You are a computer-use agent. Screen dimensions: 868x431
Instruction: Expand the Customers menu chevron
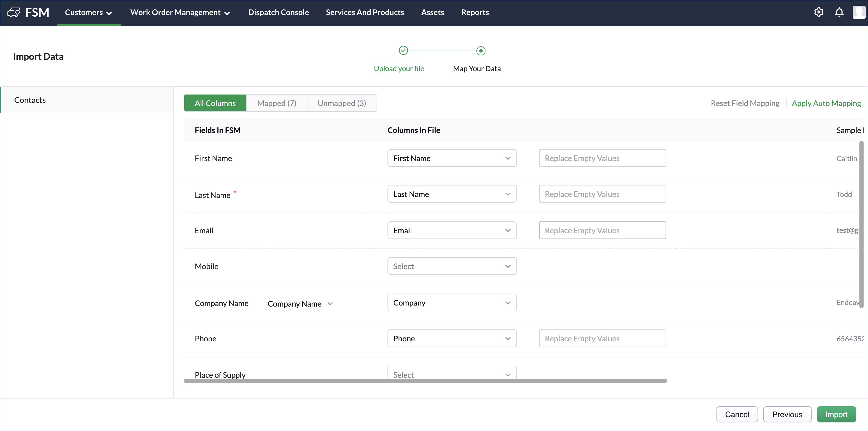109,14
